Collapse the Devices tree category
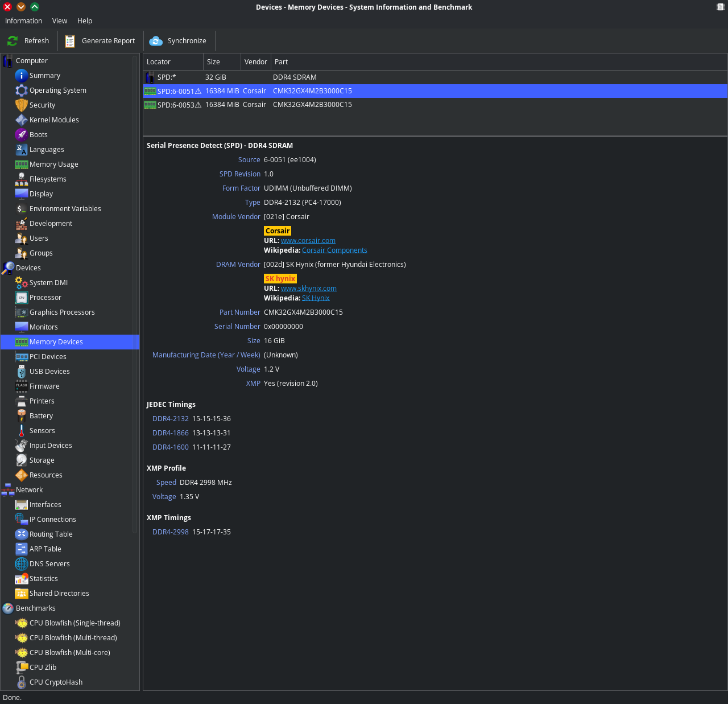The width and height of the screenshot is (728, 704). point(8,268)
